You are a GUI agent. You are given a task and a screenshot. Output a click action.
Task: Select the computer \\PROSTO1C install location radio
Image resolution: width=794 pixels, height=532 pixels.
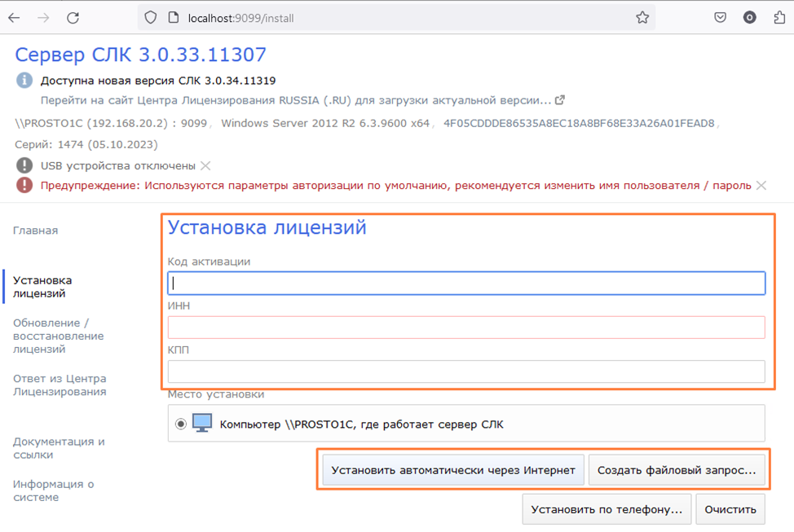click(x=181, y=424)
